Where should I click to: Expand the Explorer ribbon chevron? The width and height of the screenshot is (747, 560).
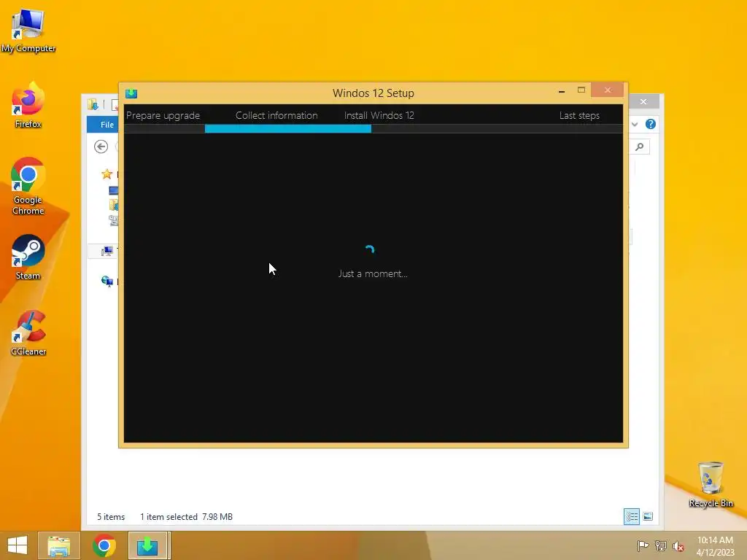coord(635,124)
